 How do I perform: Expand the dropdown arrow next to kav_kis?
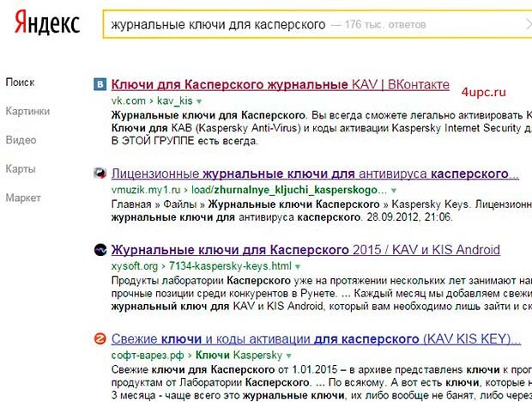pos(199,101)
